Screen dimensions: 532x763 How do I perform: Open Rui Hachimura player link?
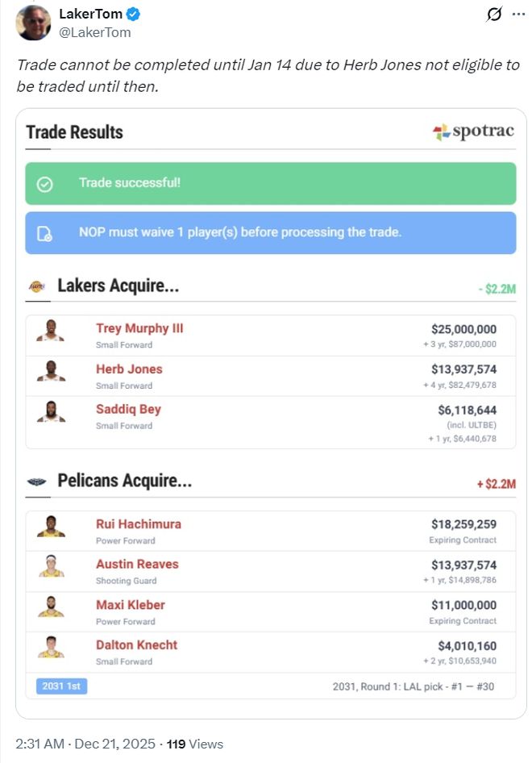[139, 523]
